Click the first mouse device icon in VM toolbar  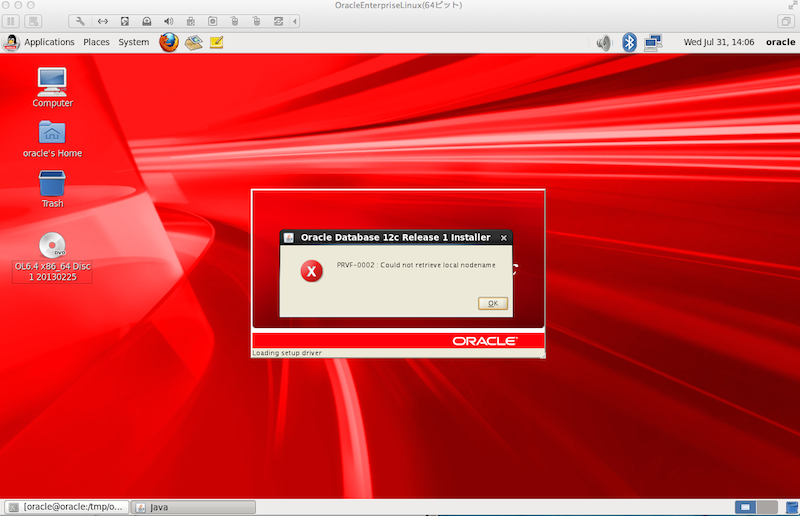tap(234, 21)
